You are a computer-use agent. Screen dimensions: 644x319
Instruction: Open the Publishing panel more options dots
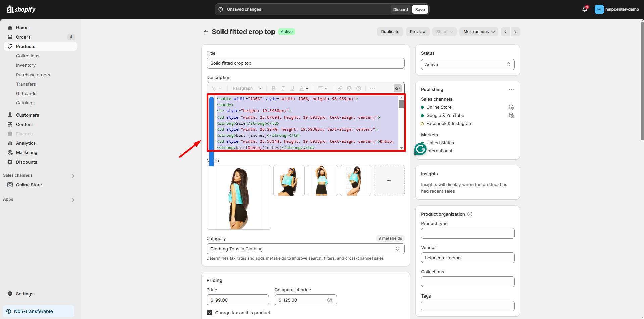(511, 89)
